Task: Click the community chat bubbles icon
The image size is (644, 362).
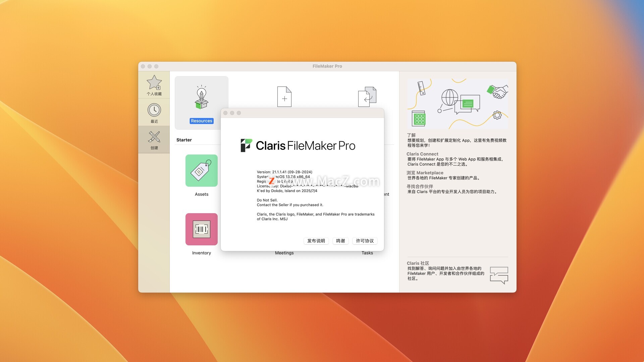Action: [x=499, y=275]
